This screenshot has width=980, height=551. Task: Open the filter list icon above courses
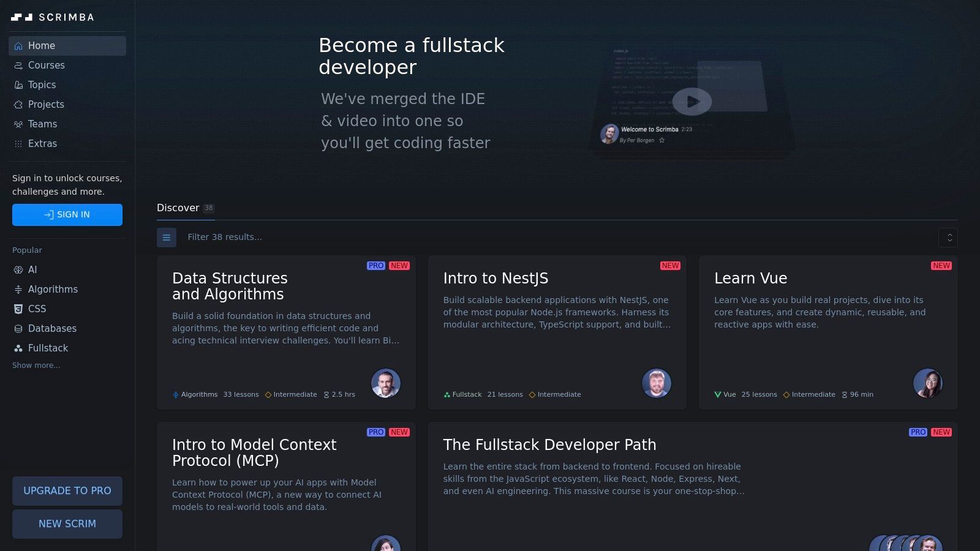(167, 237)
